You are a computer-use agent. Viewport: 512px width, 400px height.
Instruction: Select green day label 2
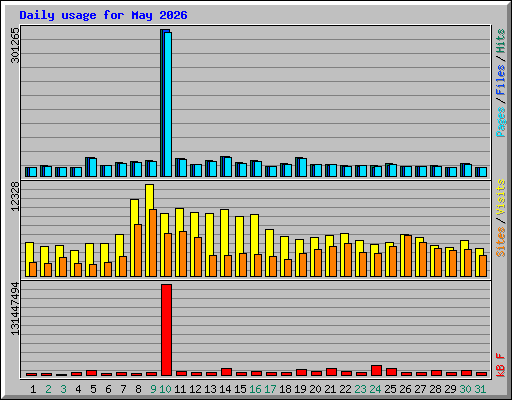(x=48, y=389)
